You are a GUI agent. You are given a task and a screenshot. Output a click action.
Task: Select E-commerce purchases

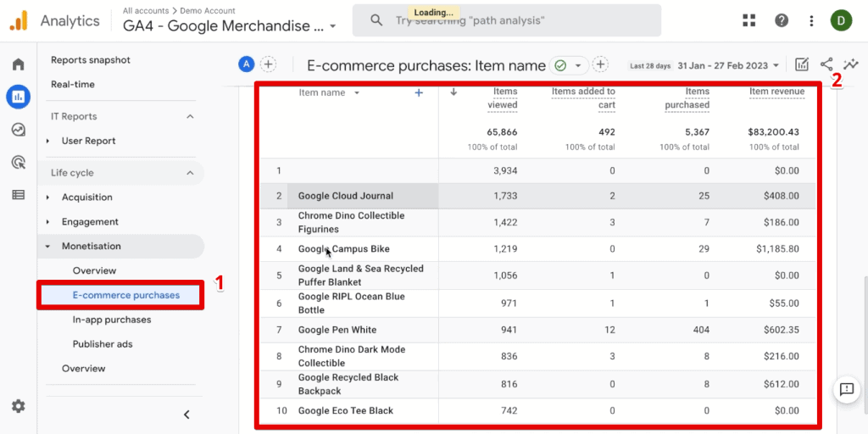tap(126, 295)
